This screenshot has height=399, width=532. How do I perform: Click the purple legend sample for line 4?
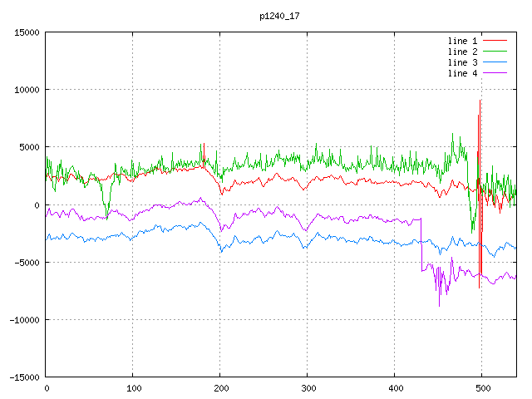[495, 73]
